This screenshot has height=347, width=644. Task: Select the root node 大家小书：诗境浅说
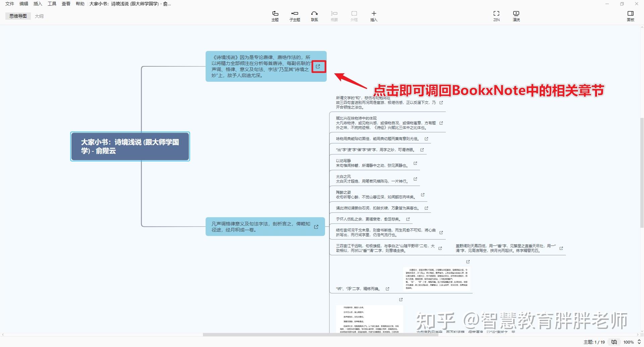130,146
